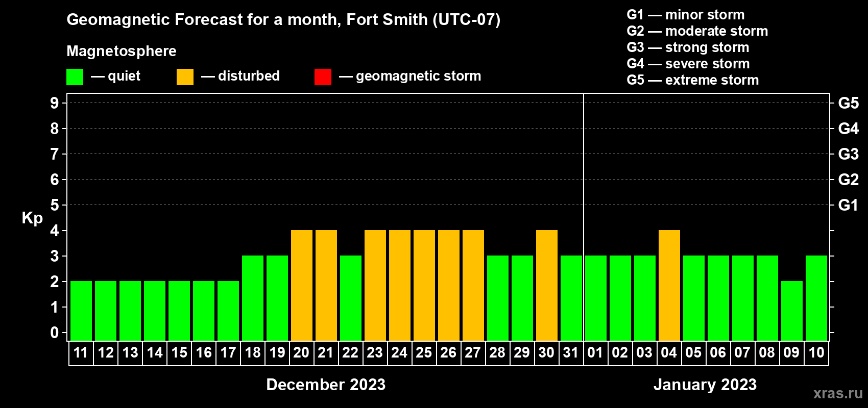Click date label 08 on the axis
This screenshot has width=868, height=408.
767,353
